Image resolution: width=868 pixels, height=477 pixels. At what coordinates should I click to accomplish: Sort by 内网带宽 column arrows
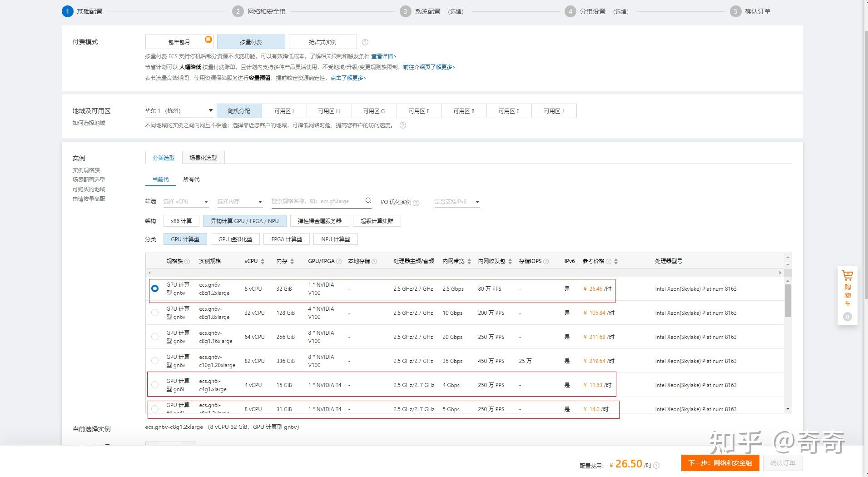pyautogui.click(x=469, y=261)
